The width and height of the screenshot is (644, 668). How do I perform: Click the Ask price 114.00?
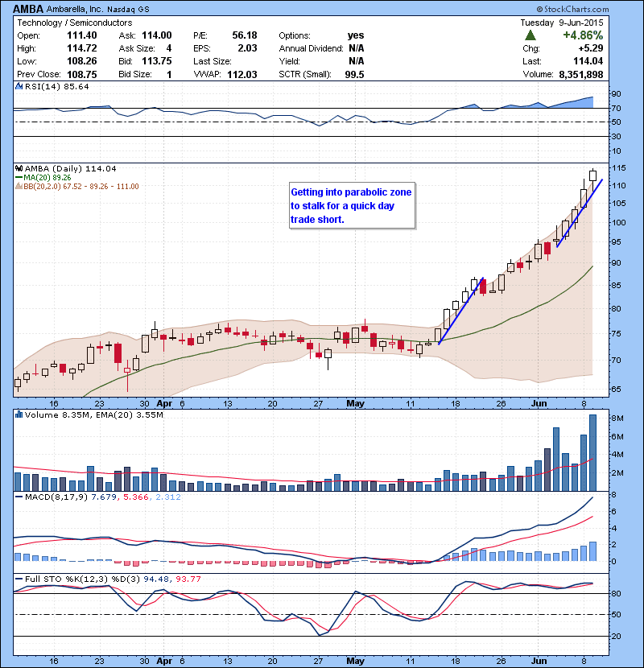coord(157,35)
